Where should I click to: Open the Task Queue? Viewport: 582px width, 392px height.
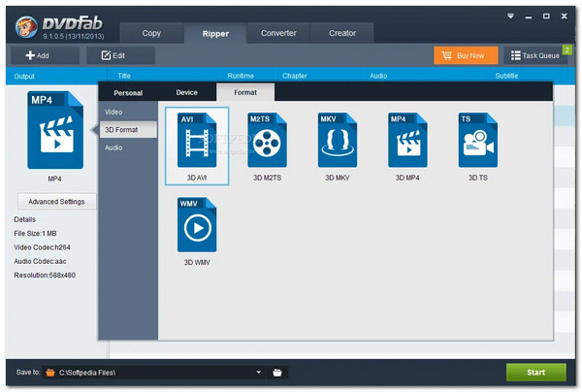[x=534, y=55]
